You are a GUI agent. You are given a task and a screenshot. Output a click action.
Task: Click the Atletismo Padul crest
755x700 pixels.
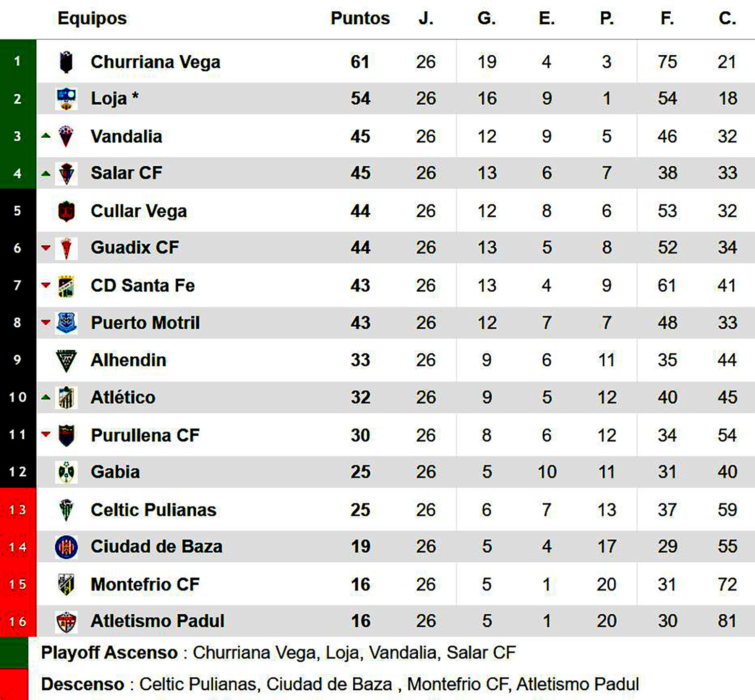pos(66,621)
